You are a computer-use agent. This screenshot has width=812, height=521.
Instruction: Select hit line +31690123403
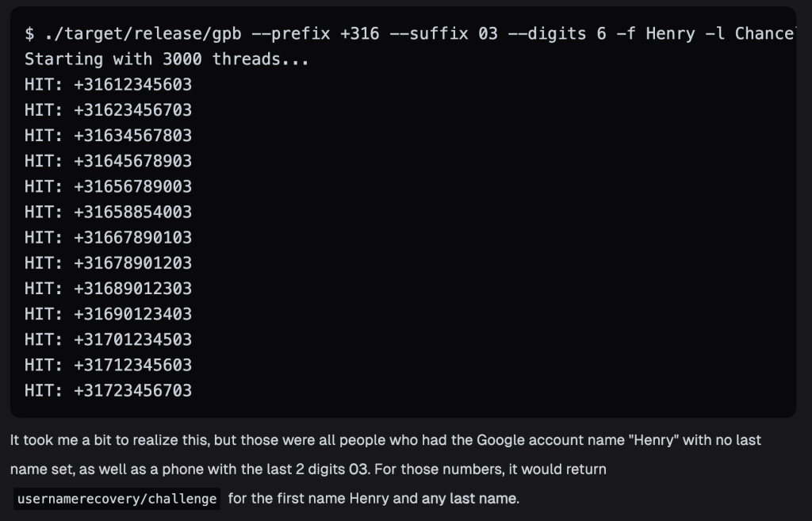pos(108,314)
